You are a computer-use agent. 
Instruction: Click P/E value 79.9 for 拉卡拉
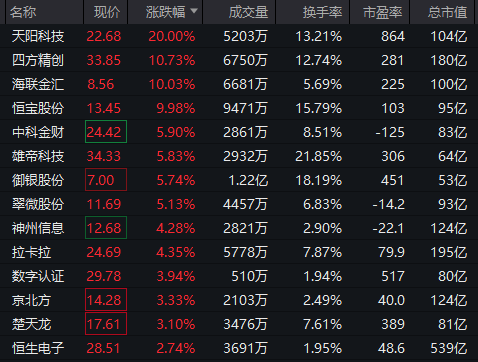pos(391,252)
